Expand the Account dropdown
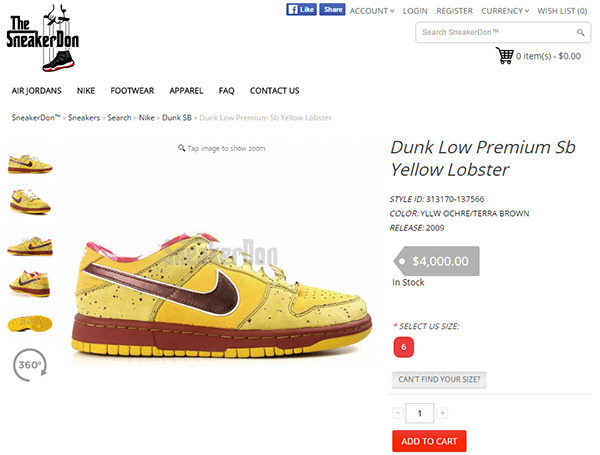The width and height of the screenshot is (600, 455). (x=372, y=11)
